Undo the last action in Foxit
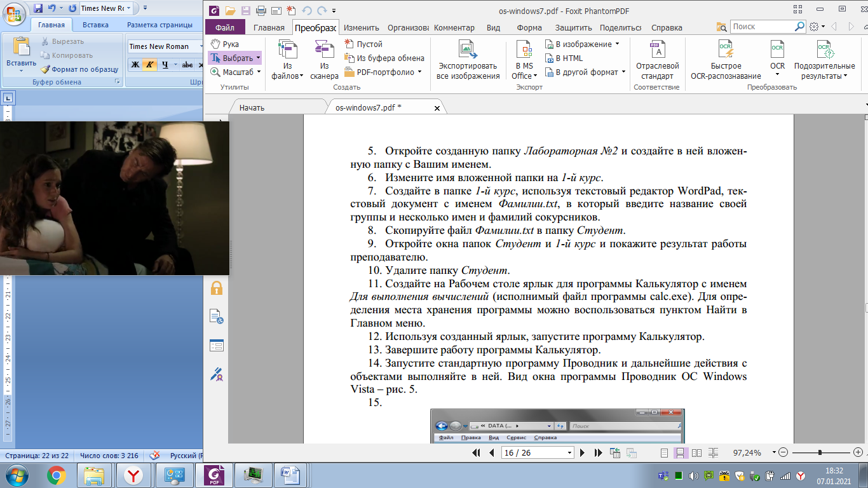The height and width of the screenshot is (488, 868). (306, 10)
